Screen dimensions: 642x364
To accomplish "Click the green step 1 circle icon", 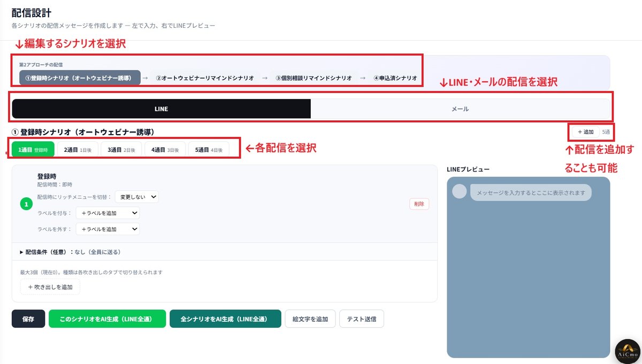I will click(x=27, y=204).
